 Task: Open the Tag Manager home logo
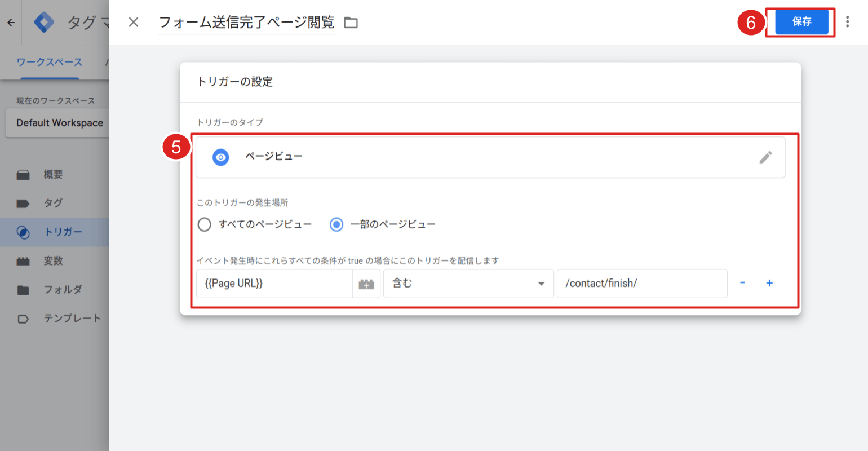click(44, 22)
